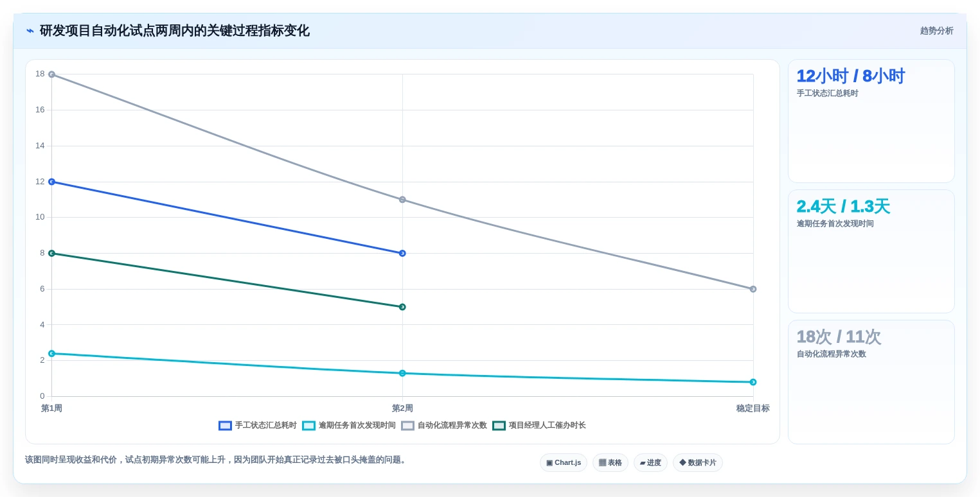Image resolution: width=980 pixels, height=497 pixels.
Task: Click the cyan data point at 2.4 for 第1周
Action: coord(51,353)
